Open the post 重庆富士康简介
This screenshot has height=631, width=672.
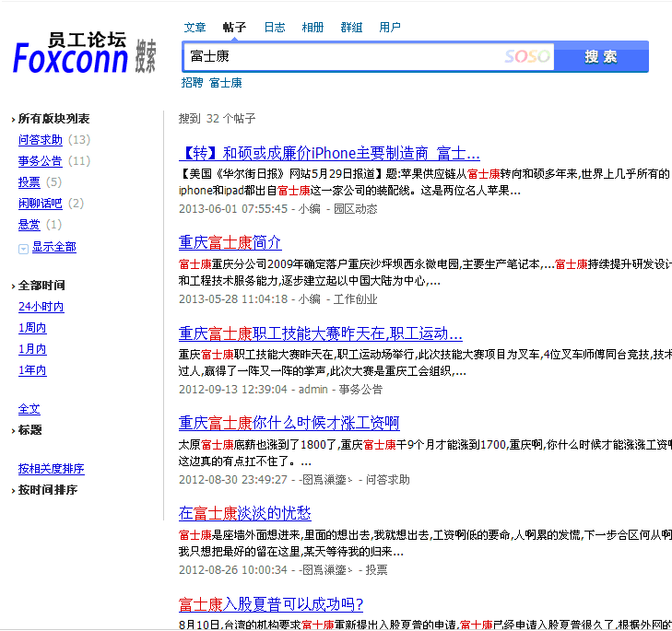(230, 242)
